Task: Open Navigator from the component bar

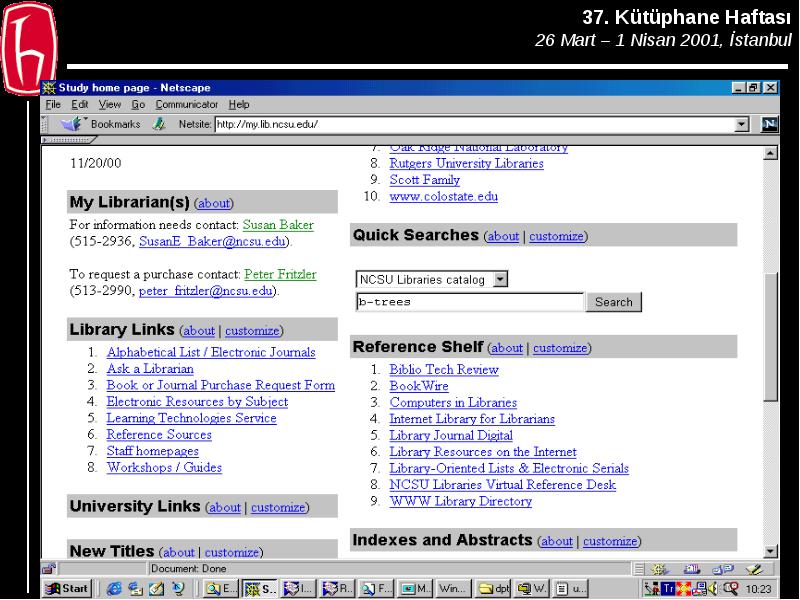Action: click(x=659, y=568)
